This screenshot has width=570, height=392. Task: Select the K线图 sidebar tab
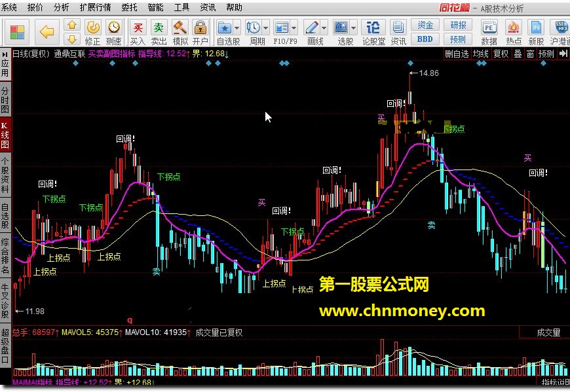click(5, 135)
